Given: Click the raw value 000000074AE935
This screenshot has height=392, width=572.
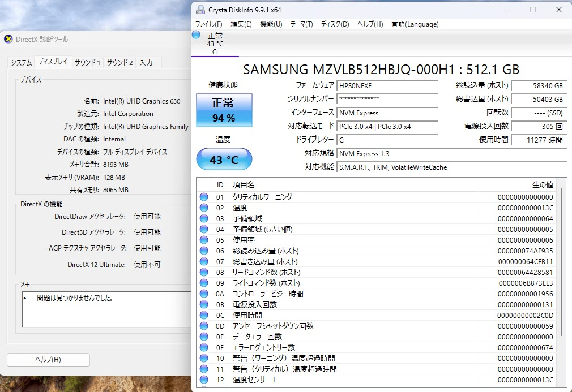Looking at the screenshot, I should (526, 251).
